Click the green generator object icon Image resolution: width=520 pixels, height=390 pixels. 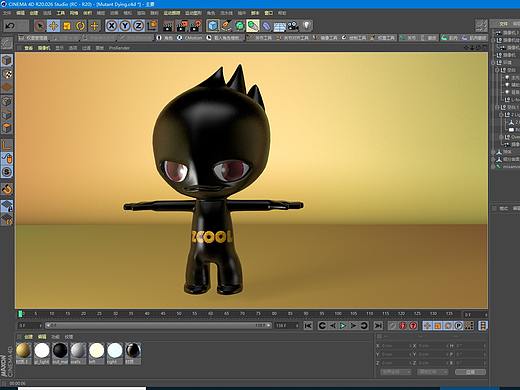click(x=239, y=25)
